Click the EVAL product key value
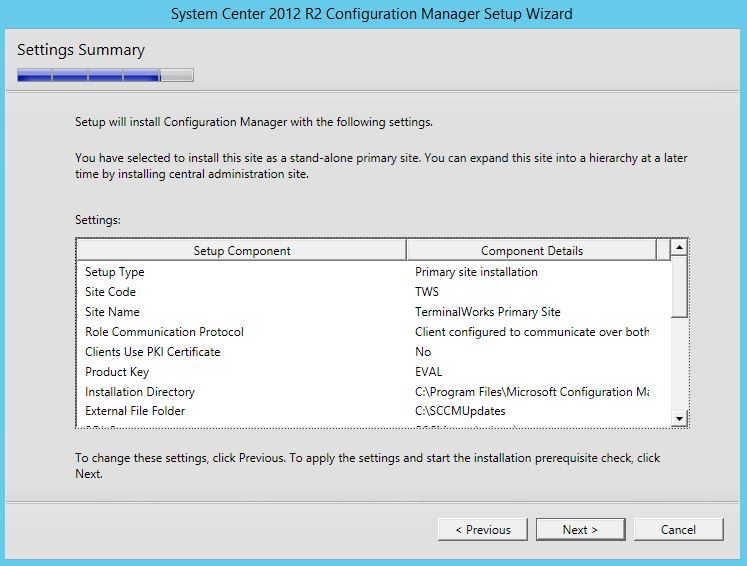 click(x=428, y=372)
